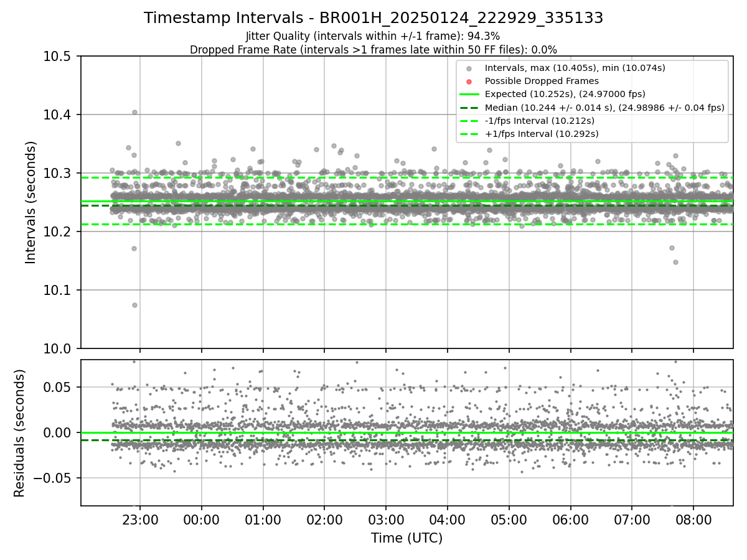
Task: Click legend entry 'Expected (10.252s), (24.97000 fps)'
Action: [565, 95]
